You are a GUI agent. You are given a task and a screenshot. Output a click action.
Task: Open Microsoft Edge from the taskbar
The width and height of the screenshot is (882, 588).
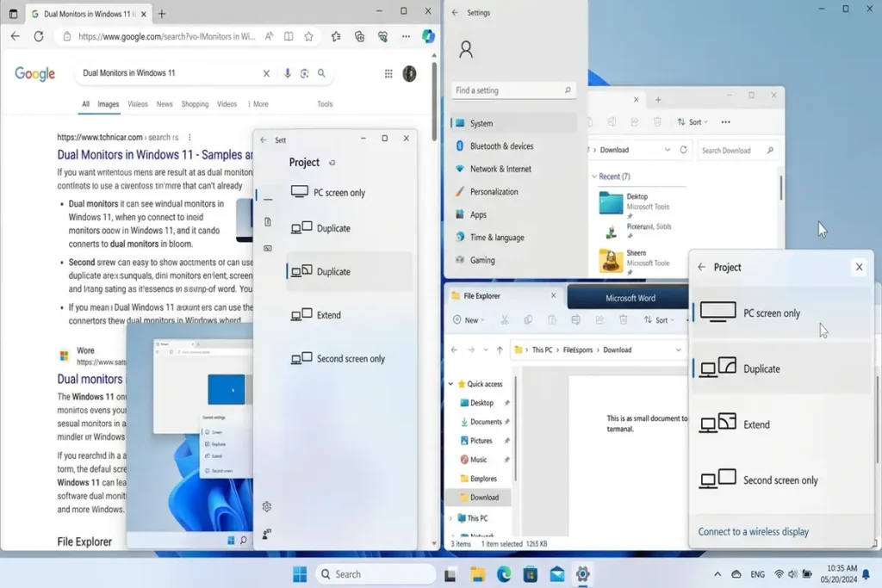pos(503,574)
